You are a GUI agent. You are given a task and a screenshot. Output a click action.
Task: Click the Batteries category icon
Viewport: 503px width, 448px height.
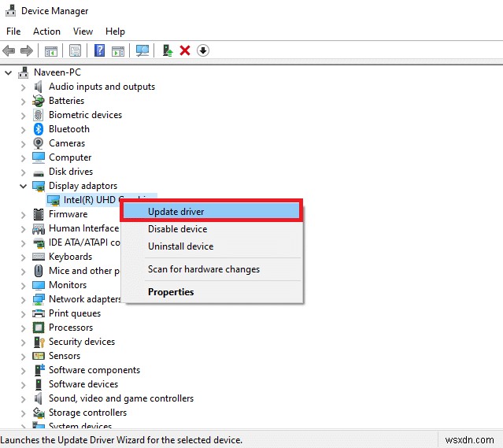click(38, 101)
